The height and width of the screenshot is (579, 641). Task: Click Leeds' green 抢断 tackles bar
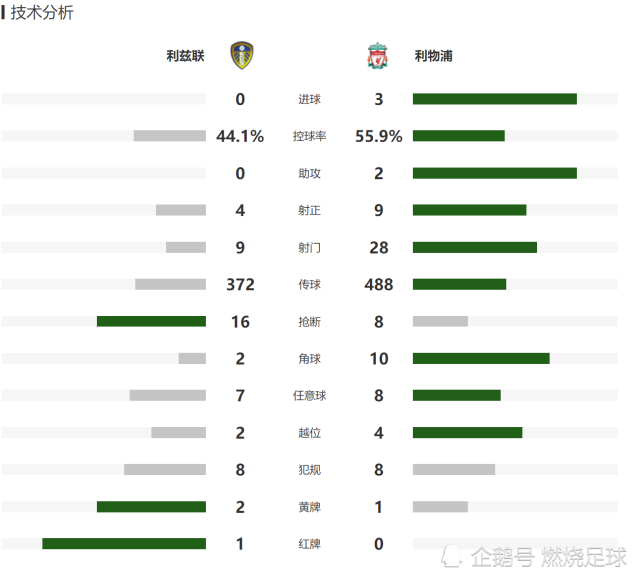pyautogui.click(x=151, y=321)
